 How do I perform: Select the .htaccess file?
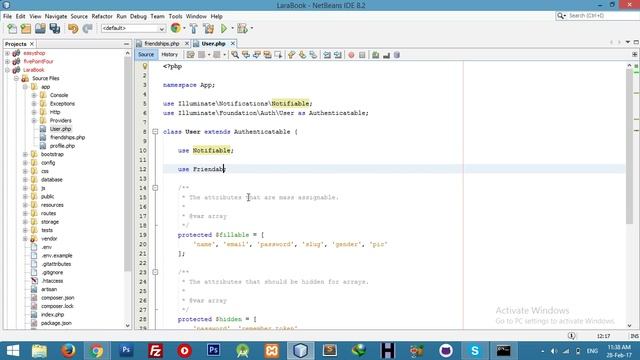click(52, 281)
